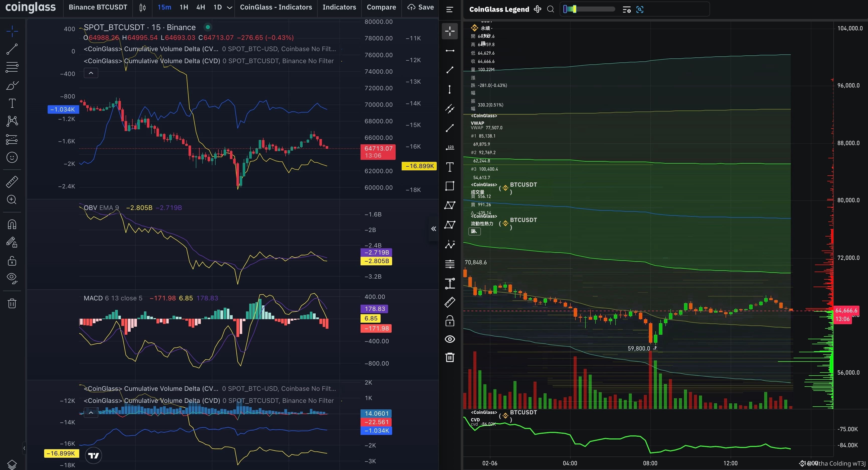Toggle drawings visibility eye in left toolbar

[12, 278]
